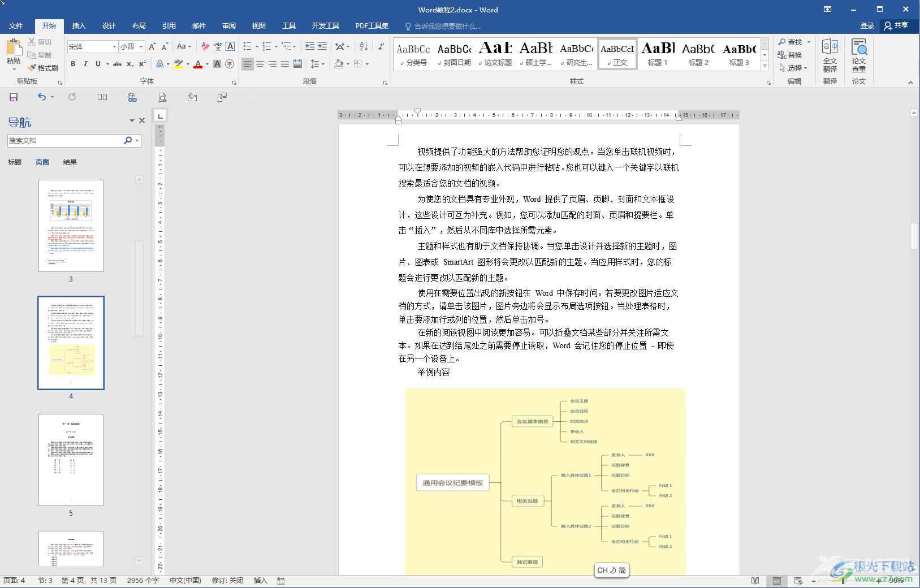Open the Font dialog launcher

[x=234, y=83]
